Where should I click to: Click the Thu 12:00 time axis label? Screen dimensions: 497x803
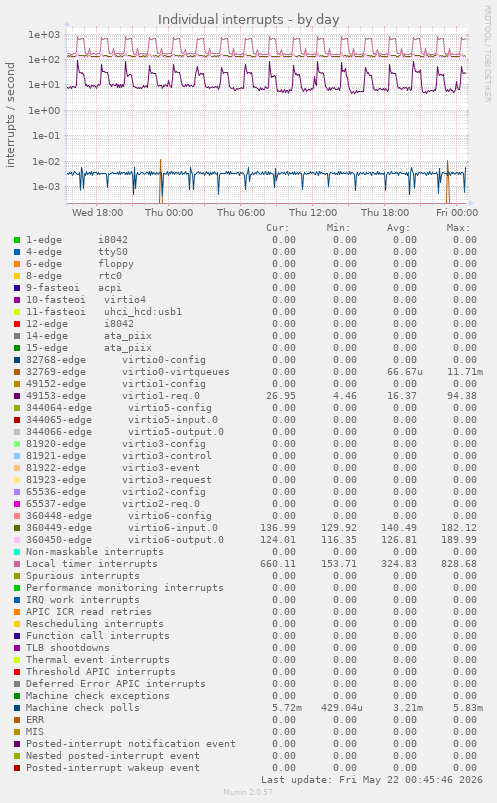[313, 213]
